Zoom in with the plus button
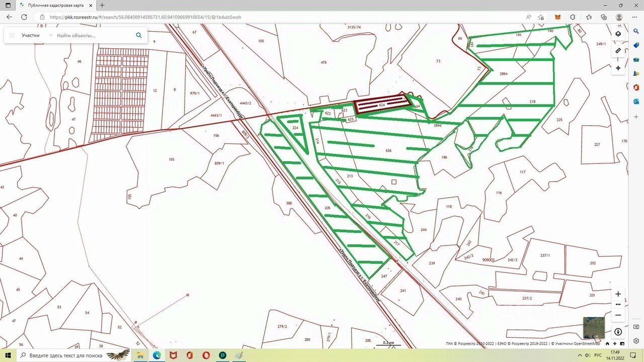The height and width of the screenshot is (362, 644). point(618,294)
